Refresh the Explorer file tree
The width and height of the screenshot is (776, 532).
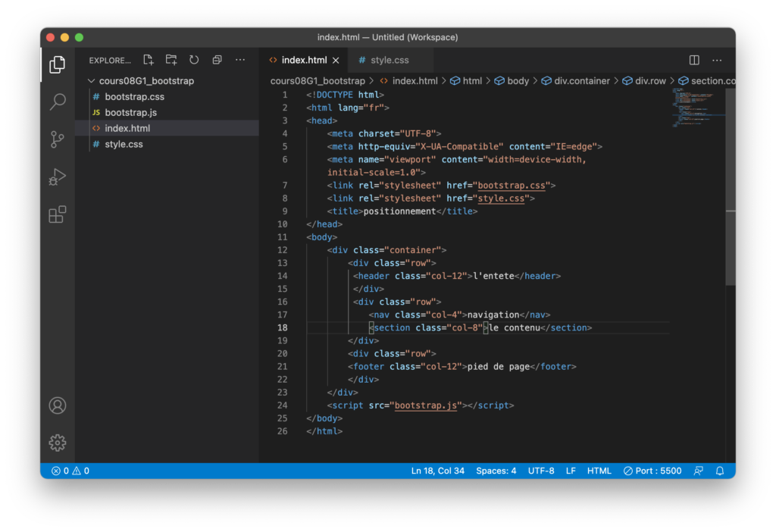[194, 60]
